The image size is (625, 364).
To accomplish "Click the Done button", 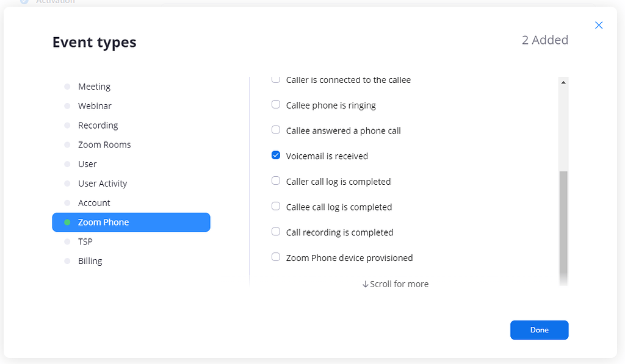I will (539, 330).
